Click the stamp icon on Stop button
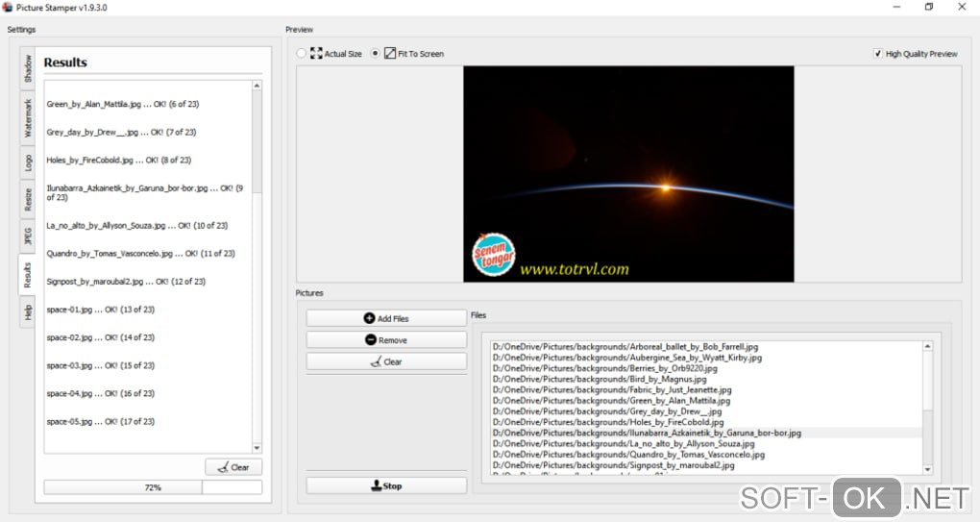Viewport: 980px width, 522px height. (x=377, y=485)
